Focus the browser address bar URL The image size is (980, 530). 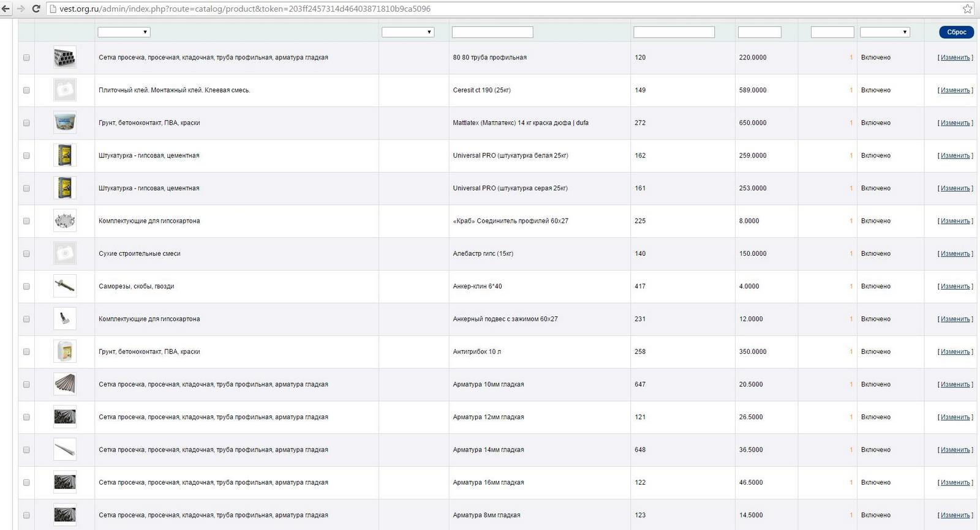pyautogui.click(x=245, y=9)
